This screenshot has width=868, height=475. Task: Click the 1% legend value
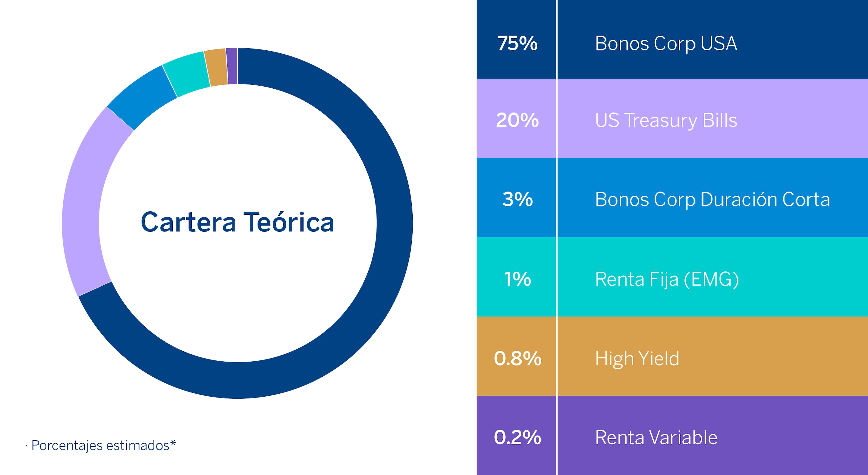(x=517, y=279)
